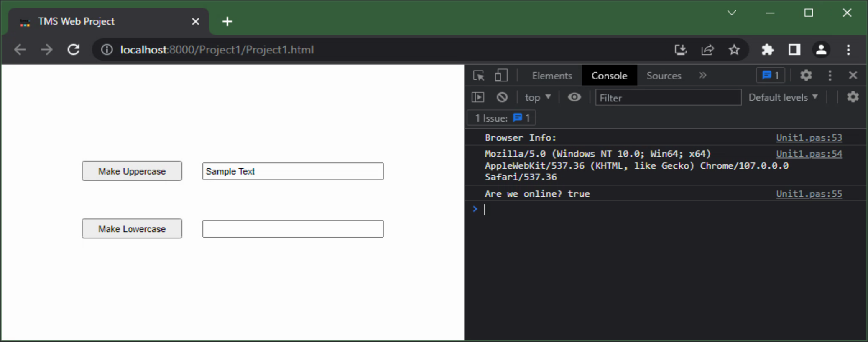Bookmark this tab with the star
The height and width of the screenshot is (342, 868).
[x=734, y=50]
